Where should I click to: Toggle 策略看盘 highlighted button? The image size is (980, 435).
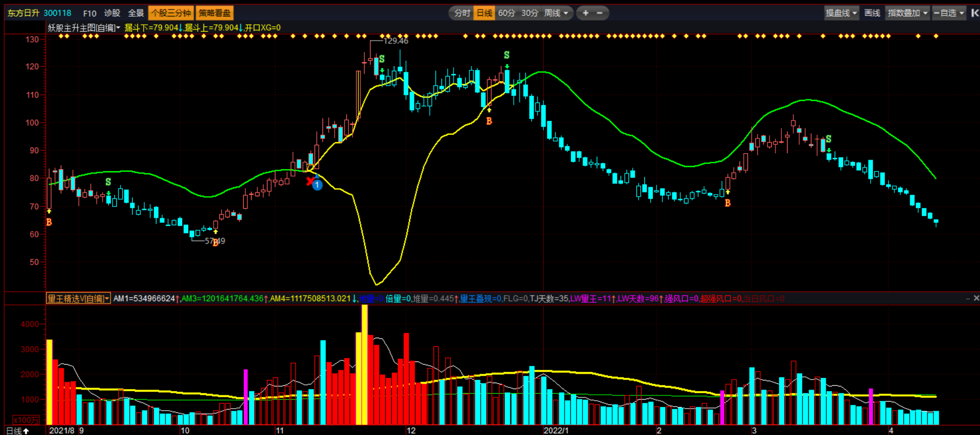(215, 13)
